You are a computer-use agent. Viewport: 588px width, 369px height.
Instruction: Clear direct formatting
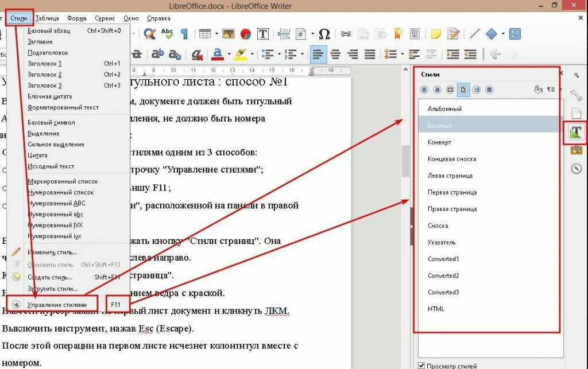coord(197,55)
